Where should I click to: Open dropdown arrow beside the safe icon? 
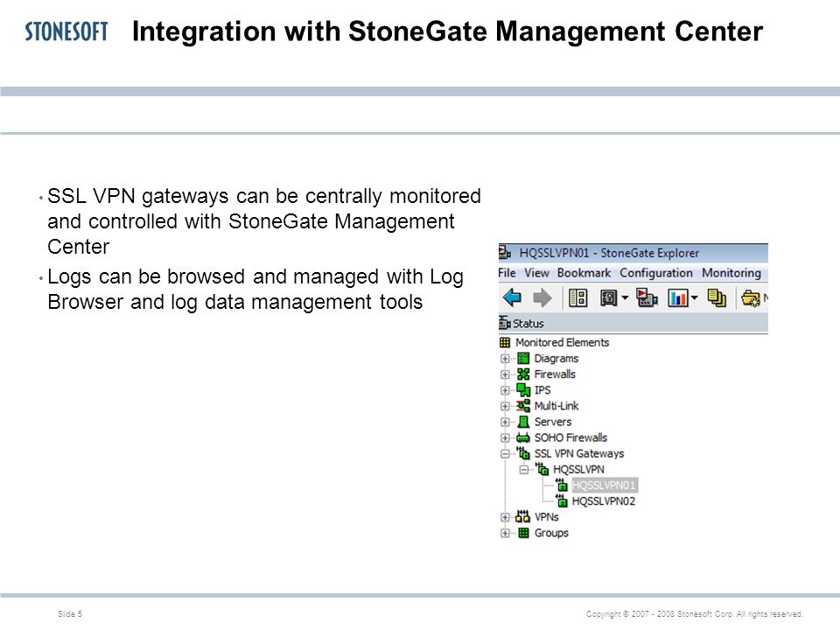point(625,297)
